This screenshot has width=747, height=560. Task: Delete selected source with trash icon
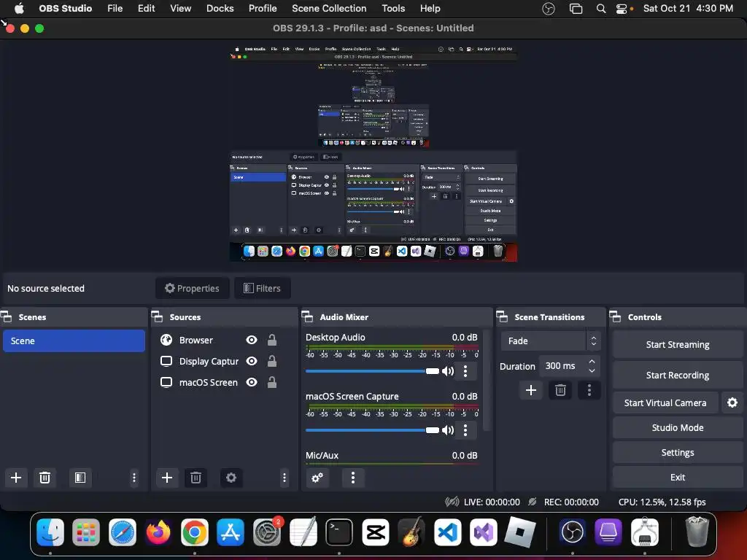tap(196, 478)
